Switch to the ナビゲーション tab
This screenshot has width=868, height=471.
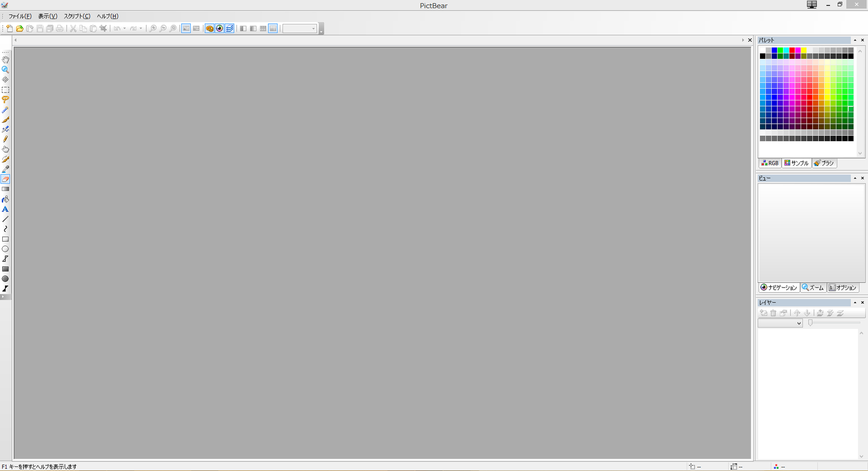pos(779,287)
